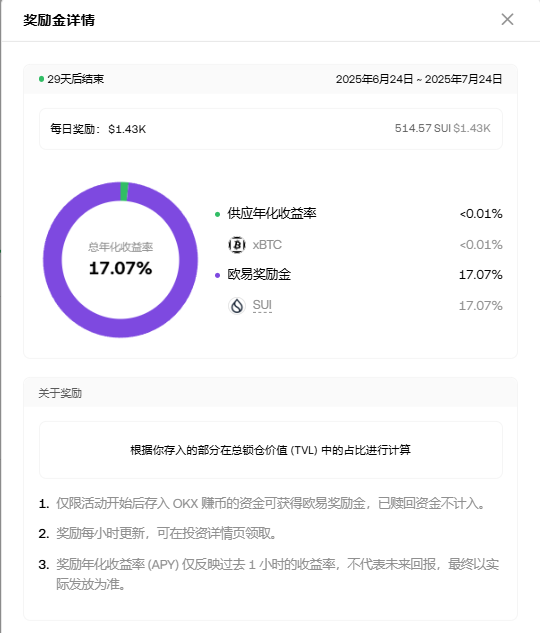Click the SUI droplet icon
Viewport: 540px width, 633px height.
point(237,306)
